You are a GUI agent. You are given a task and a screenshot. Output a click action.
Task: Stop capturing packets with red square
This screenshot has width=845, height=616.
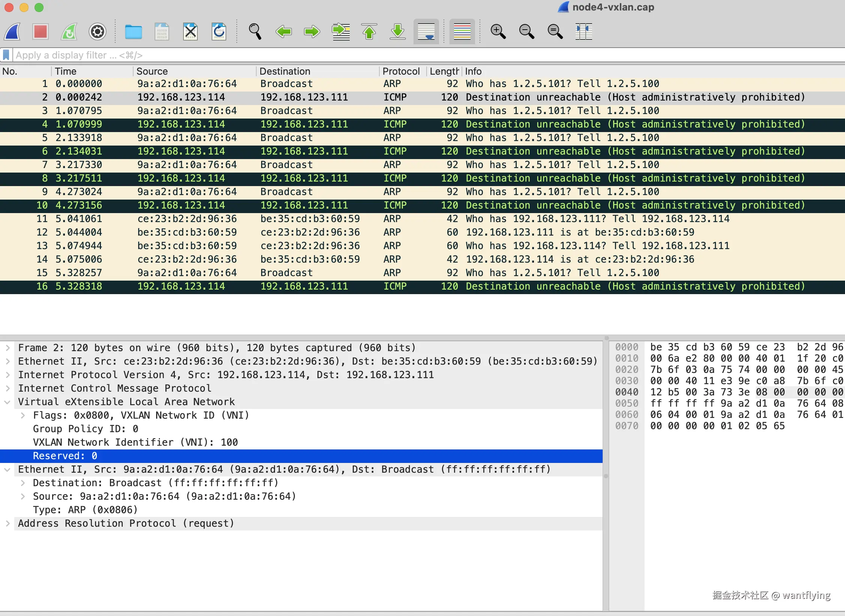(40, 32)
